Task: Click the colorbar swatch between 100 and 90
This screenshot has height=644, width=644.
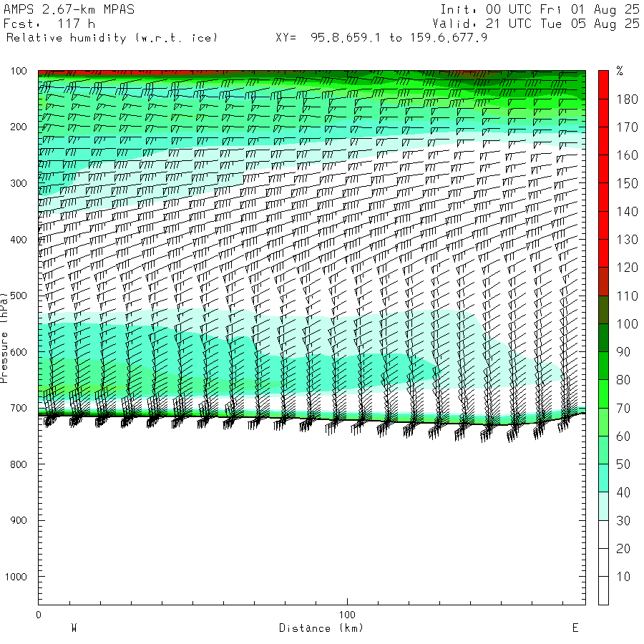Action: 603,338
